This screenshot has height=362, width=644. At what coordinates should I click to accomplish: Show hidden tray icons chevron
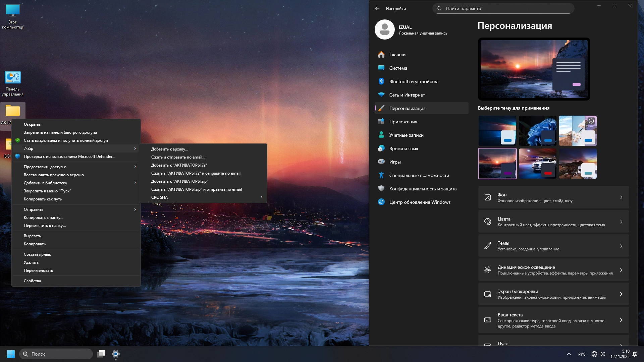pyautogui.click(x=569, y=354)
